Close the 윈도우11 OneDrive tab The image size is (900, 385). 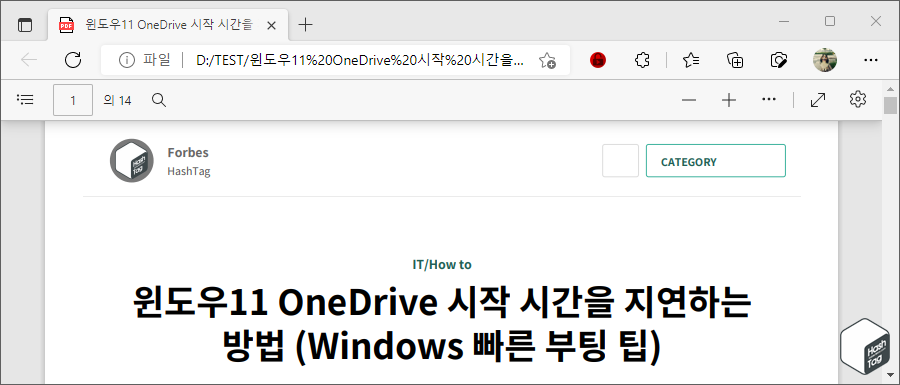[272, 25]
